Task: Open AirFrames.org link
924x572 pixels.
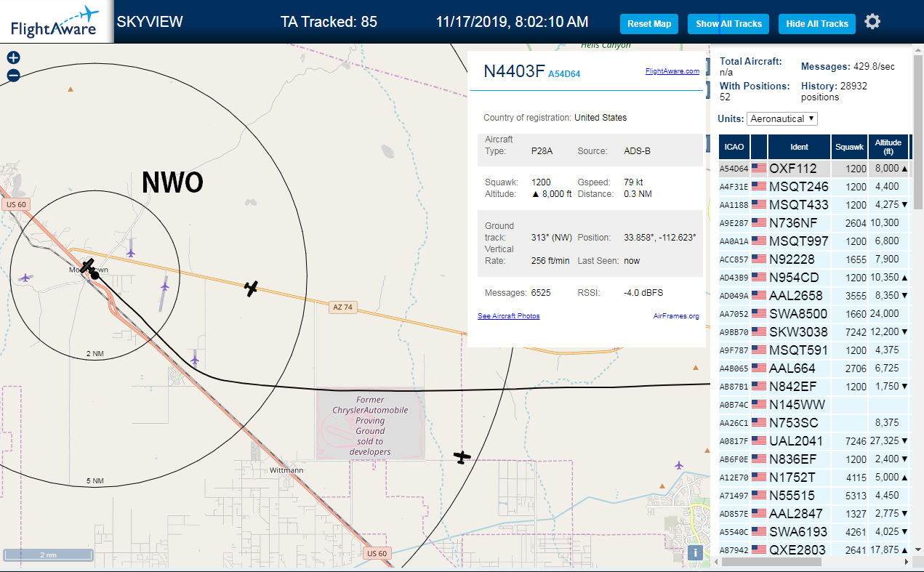Action: (x=676, y=316)
